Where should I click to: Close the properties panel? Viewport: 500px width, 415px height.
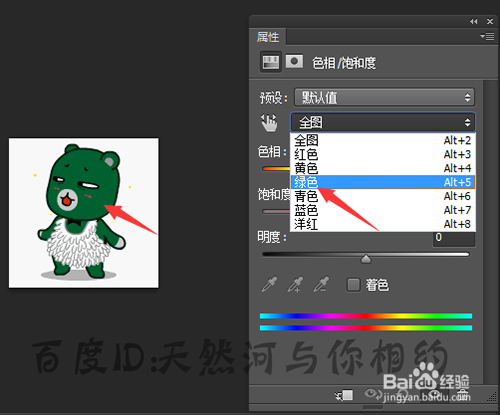click(x=490, y=21)
